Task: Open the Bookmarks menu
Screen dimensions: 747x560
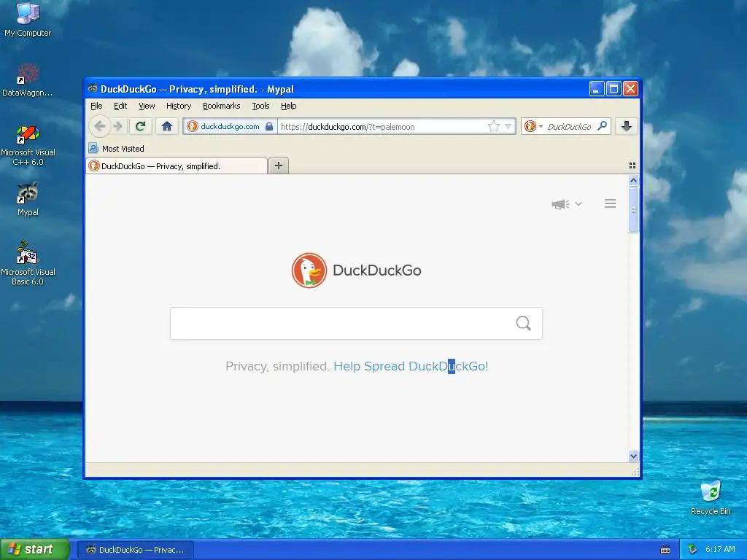Action: tap(222, 106)
